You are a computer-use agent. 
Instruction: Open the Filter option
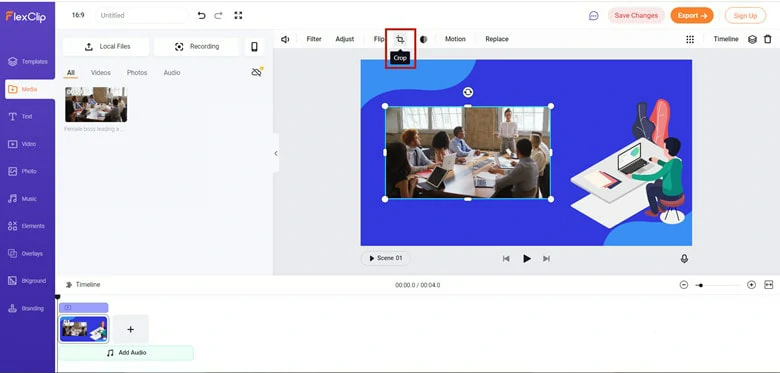point(314,39)
